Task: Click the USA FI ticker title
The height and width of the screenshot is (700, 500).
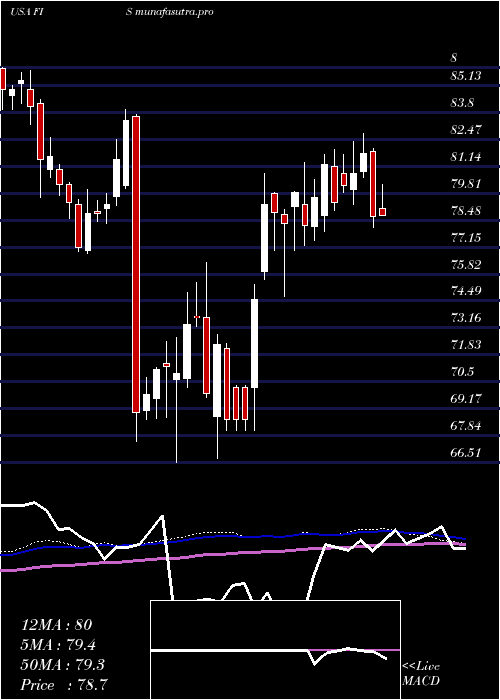Action: [x=27, y=12]
